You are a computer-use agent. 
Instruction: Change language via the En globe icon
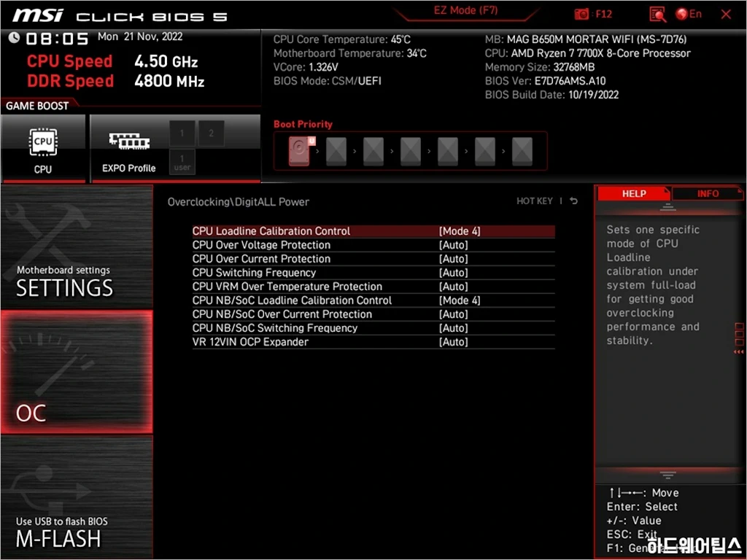click(x=689, y=15)
